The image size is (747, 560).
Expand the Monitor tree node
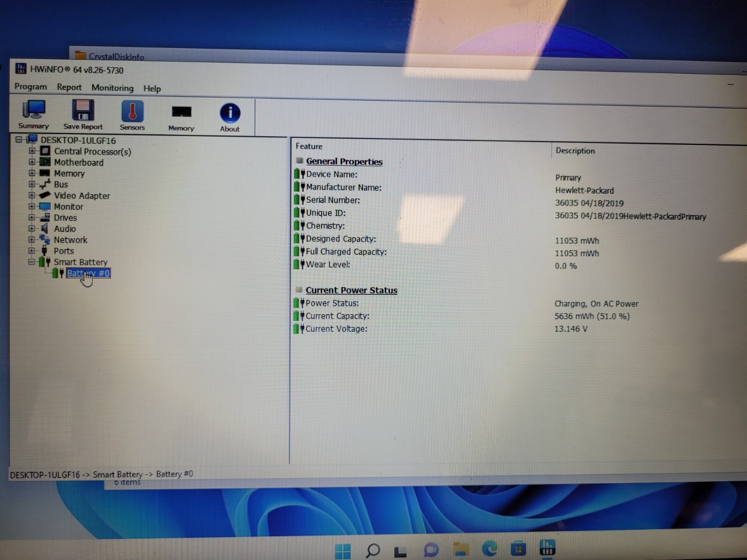pos(32,206)
